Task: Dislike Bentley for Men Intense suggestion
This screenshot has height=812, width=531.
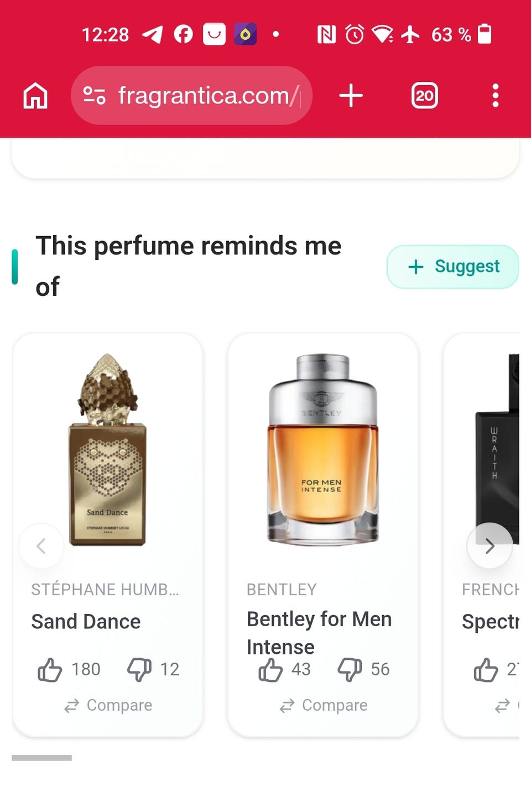Action: tap(350, 669)
